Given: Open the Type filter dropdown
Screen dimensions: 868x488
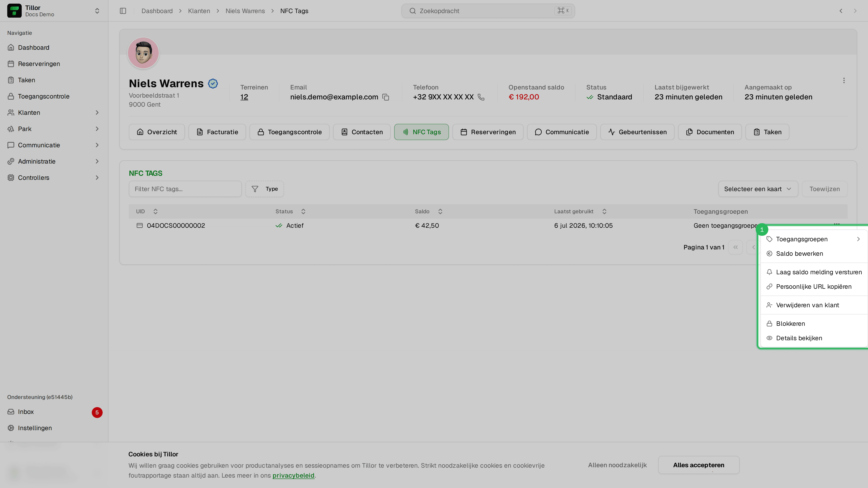Looking at the screenshot, I should [x=264, y=189].
